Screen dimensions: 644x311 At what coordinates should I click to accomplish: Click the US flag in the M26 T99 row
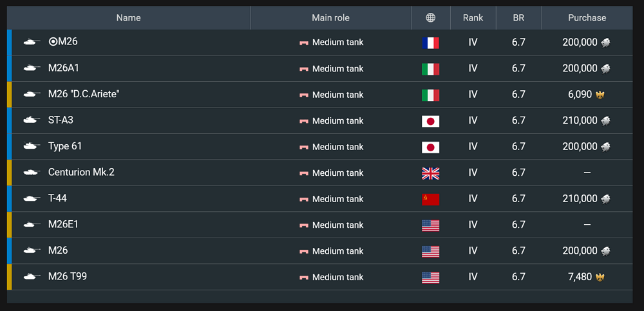pos(430,278)
